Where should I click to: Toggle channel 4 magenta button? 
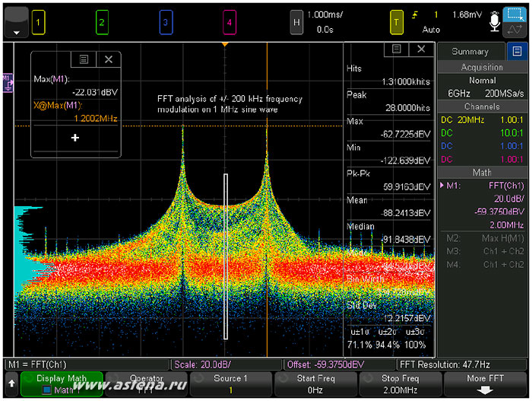[x=230, y=22]
